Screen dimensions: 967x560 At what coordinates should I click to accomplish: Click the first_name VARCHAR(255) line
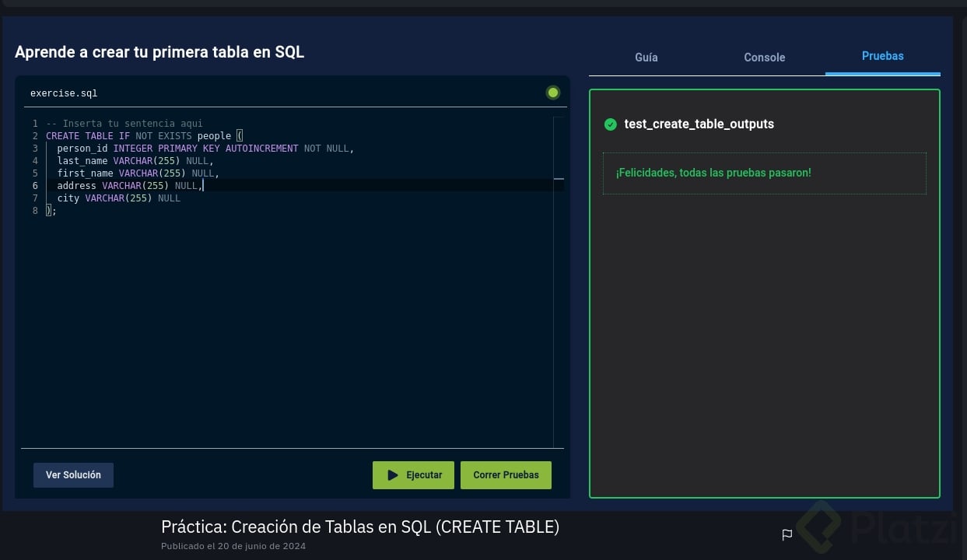[x=138, y=173]
